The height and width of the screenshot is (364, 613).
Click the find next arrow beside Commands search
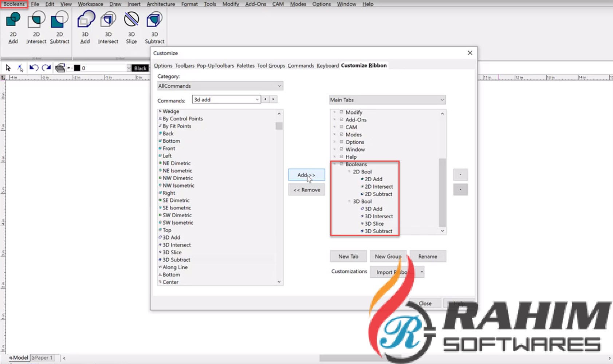click(x=273, y=99)
